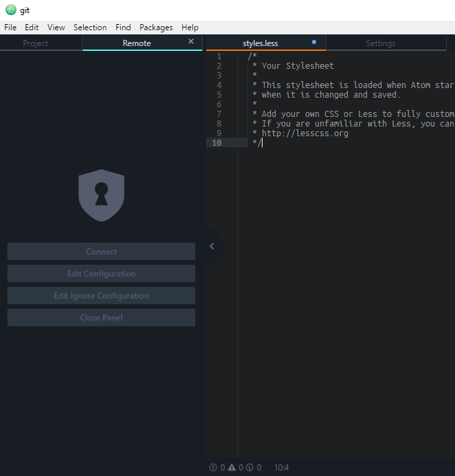Click the linter warning triangle icon

(232, 467)
